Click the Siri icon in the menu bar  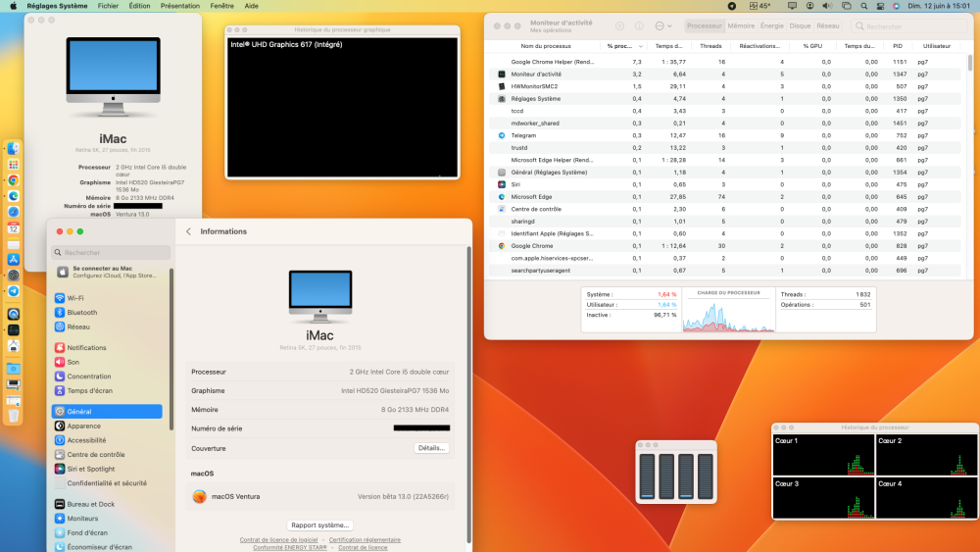click(x=896, y=6)
